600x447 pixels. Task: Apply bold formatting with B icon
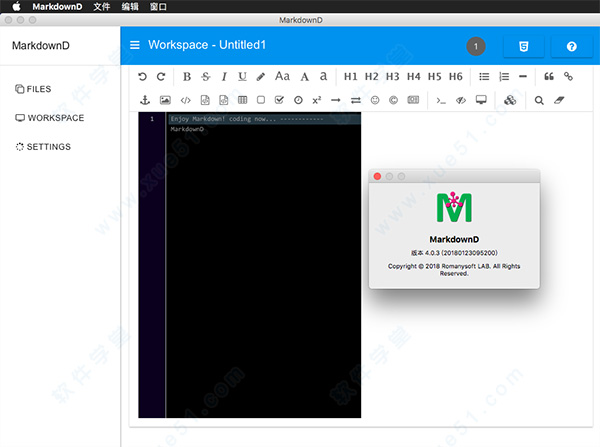(187, 77)
